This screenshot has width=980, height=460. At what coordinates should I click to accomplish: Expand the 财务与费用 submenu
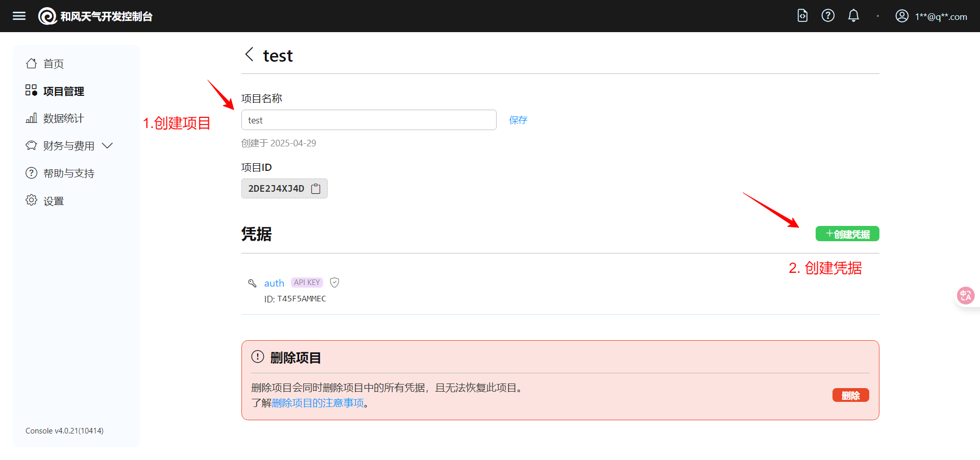coord(107,146)
